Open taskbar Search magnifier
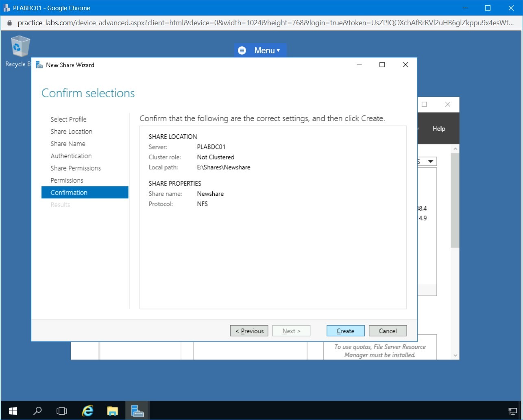 37,411
